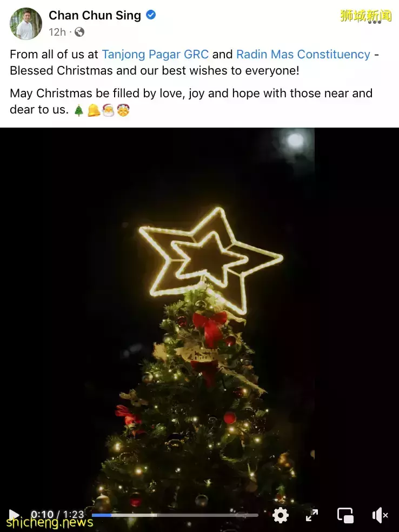Image resolution: width=399 pixels, height=532 pixels.
Task: Play the Christmas tree video
Action: point(14,515)
